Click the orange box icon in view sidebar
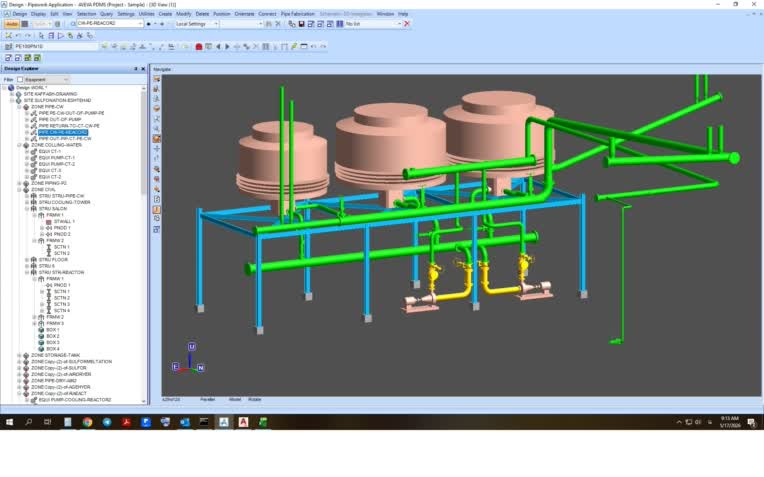 (x=156, y=109)
